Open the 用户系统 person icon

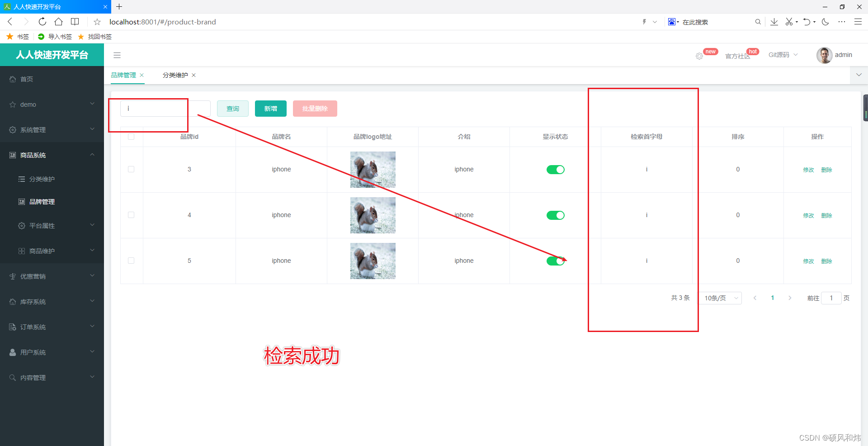pyautogui.click(x=12, y=352)
